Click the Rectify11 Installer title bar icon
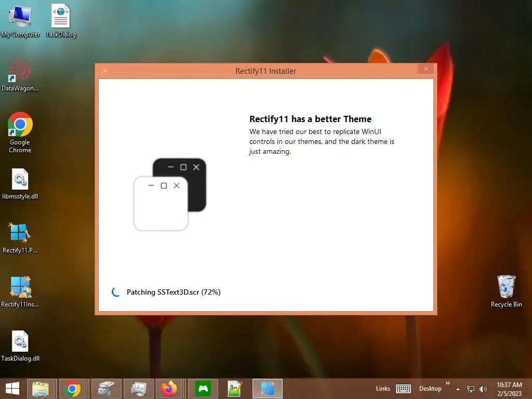532x399 pixels. click(104, 70)
